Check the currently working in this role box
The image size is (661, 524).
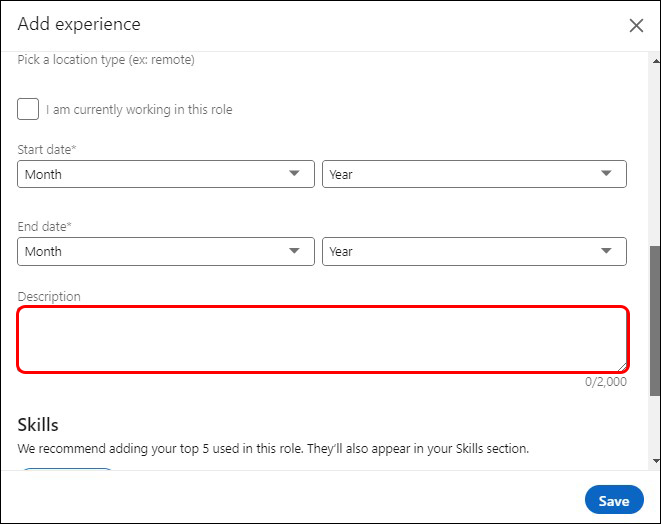(28, 109)
